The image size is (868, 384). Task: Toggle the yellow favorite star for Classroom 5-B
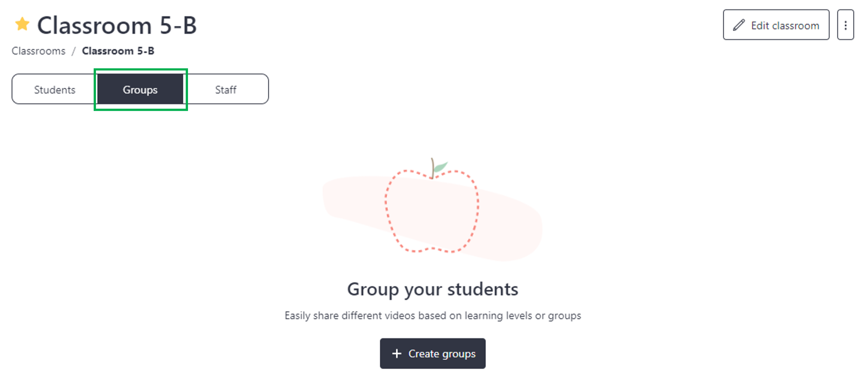[x=22, y=24]
